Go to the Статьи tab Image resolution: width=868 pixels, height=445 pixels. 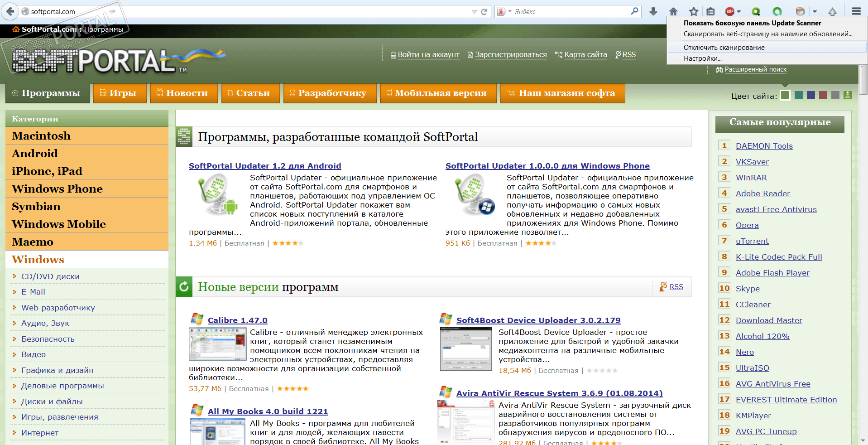(250, 93)
